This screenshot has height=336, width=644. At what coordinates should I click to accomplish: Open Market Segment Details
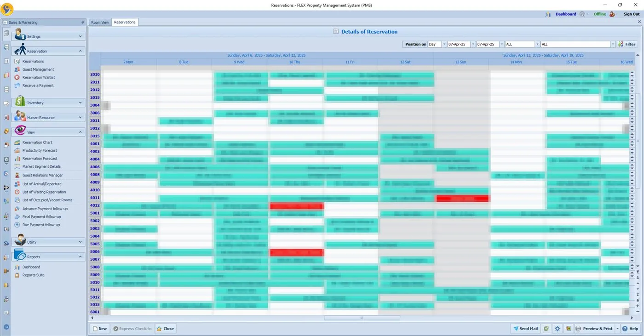pyautogui.click(x=41, y=166)
